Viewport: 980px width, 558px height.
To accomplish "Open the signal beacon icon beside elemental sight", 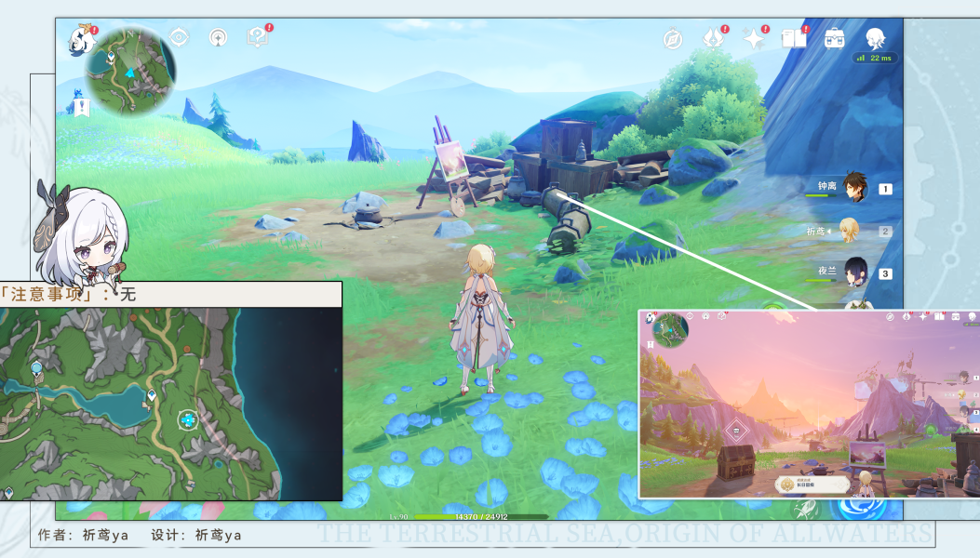I will (x=218, y=37).
